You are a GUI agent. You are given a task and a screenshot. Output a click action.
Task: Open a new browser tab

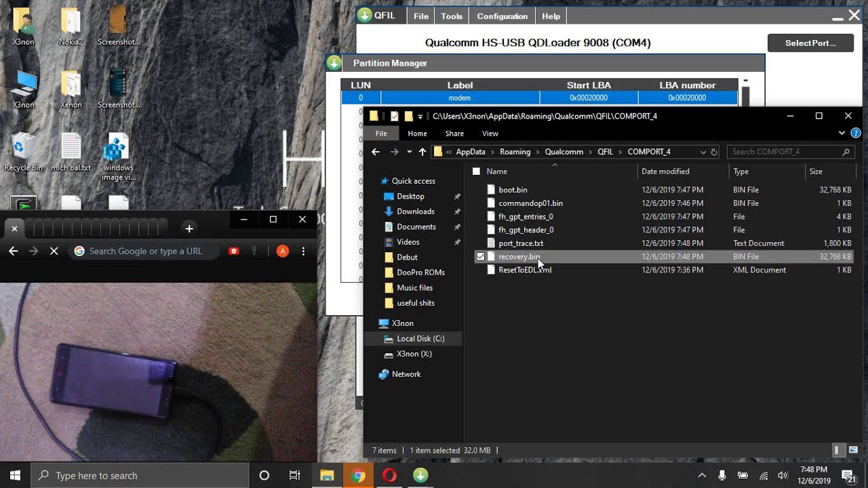click(x=189, y=228)
